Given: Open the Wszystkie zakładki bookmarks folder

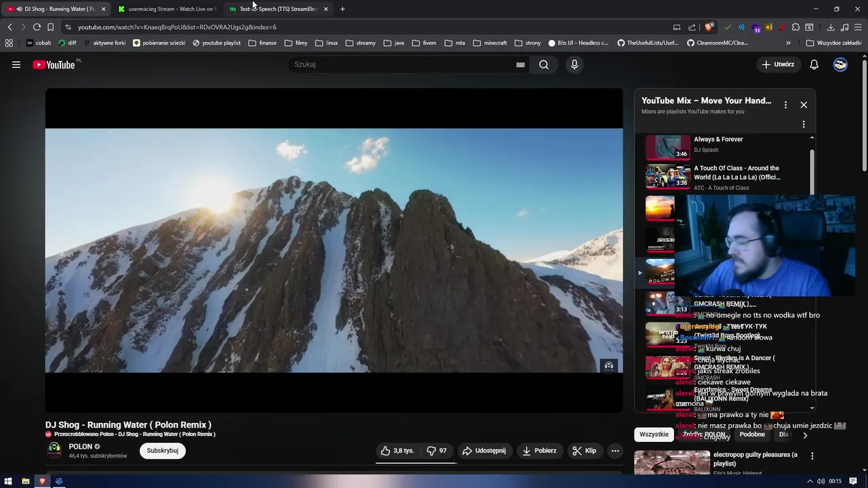Looking at the screenshot, I should (x=833, y=43).
